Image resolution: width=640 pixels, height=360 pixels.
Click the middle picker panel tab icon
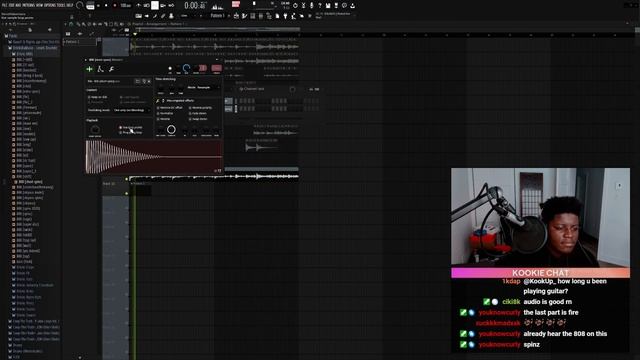pyautogui.click(x=80, y=34)
